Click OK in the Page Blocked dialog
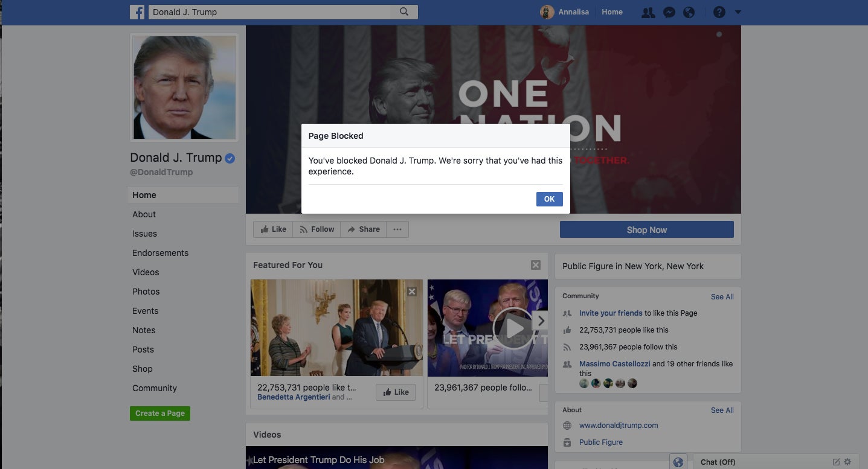The height and width of the screenshot is (469, 868). tap(549, 199)
